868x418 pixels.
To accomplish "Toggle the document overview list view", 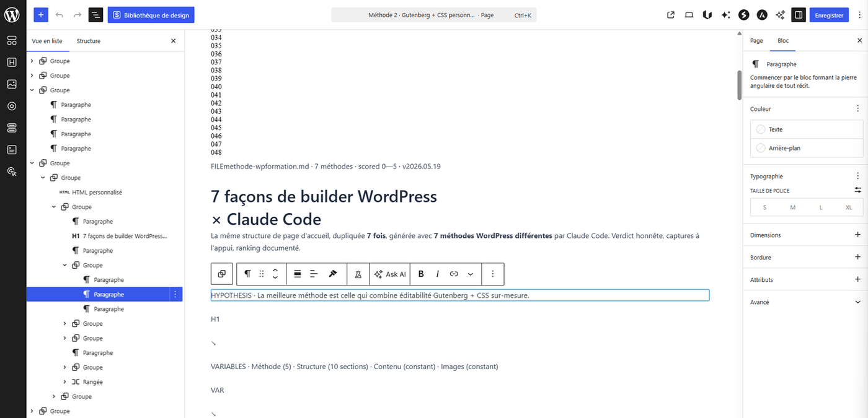I will click(95, 15).
